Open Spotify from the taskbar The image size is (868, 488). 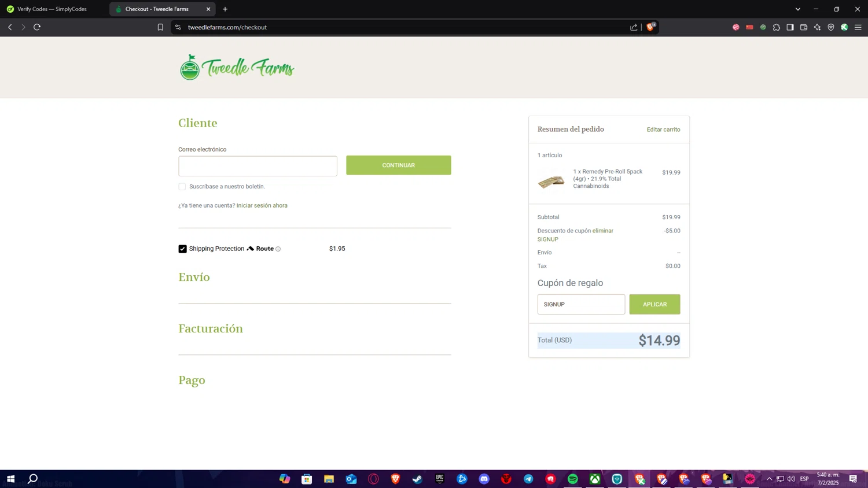click(573, 479)
